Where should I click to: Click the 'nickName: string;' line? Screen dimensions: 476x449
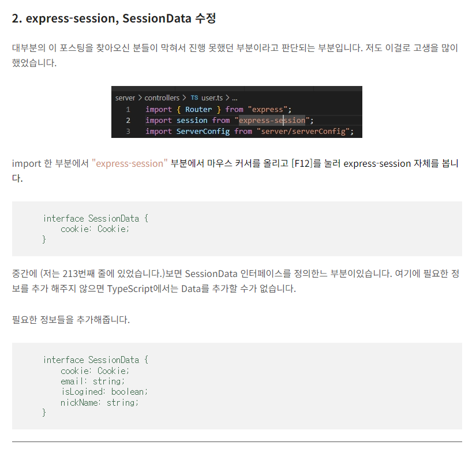(99, 403)
